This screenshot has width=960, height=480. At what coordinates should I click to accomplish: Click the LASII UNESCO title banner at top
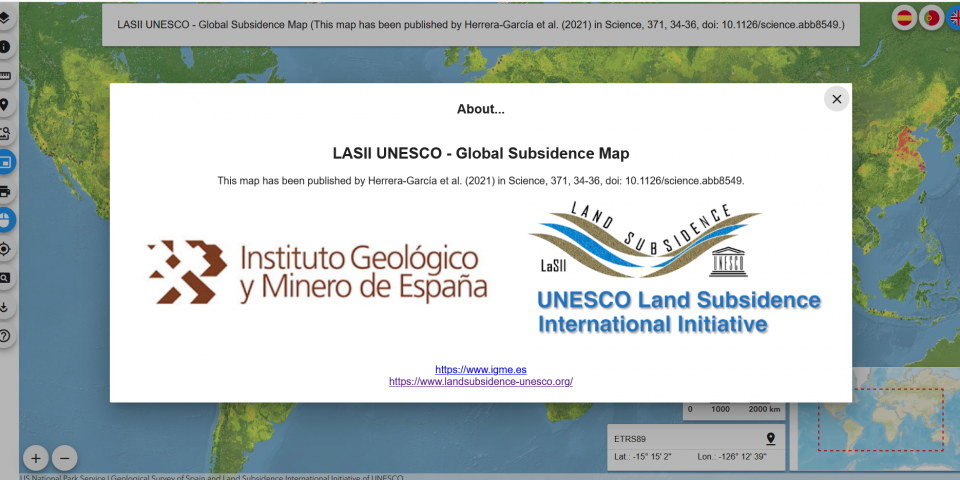(481, 25)
